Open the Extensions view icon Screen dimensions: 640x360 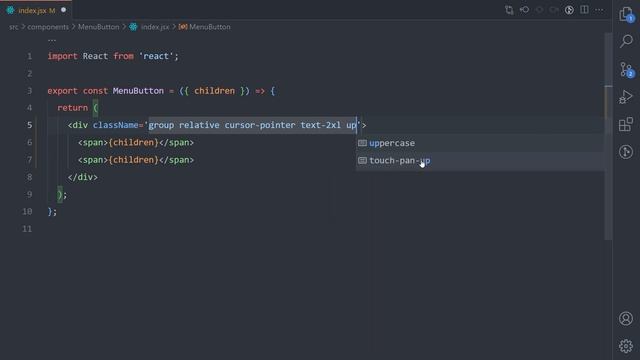626,124
